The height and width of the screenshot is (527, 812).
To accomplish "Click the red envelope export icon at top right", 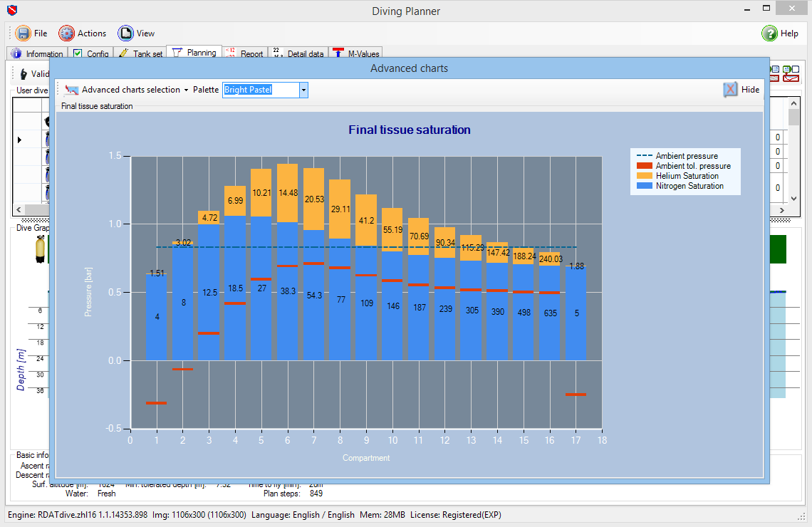I will pyautogui.click(x=791, y=77).
